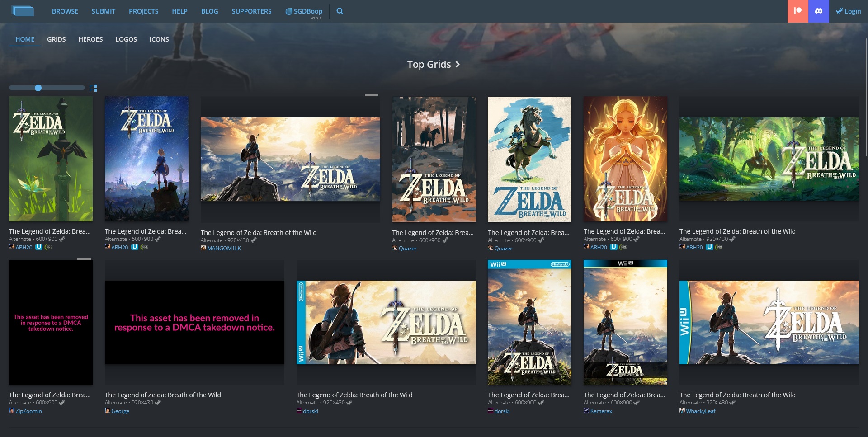Select the HOME tab
The image size is (868, 437).
(x=25, y=39)
